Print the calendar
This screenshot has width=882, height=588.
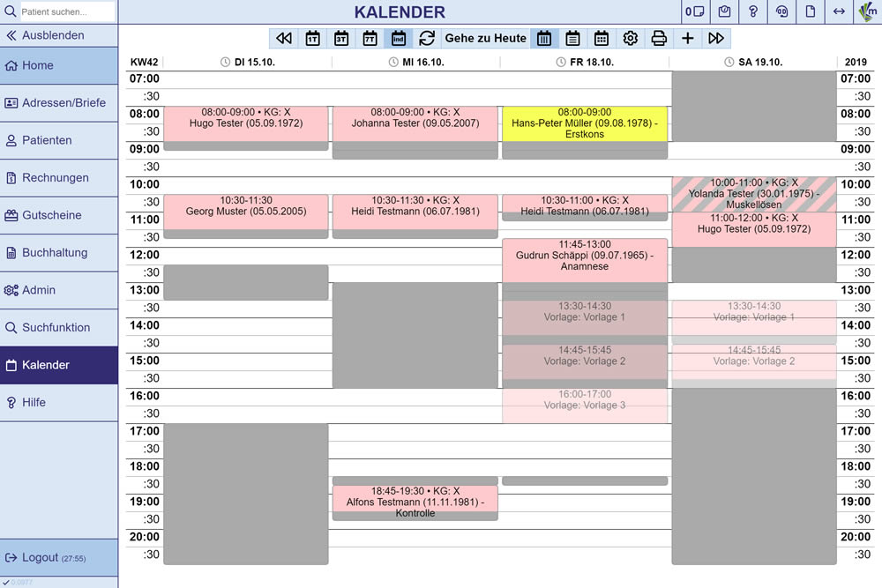(659, 38)
